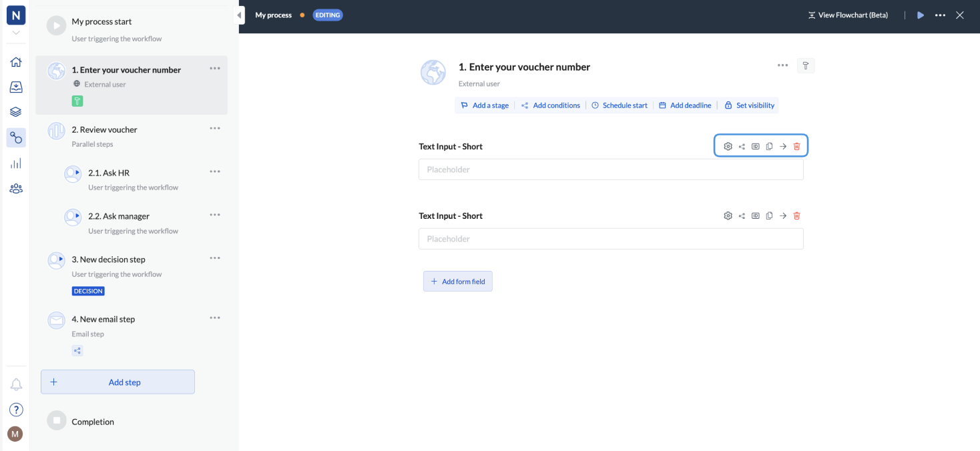Click green design badge under step 1
Screen dimensions: 980x451
pyautogui.click(x=77, y=101)
